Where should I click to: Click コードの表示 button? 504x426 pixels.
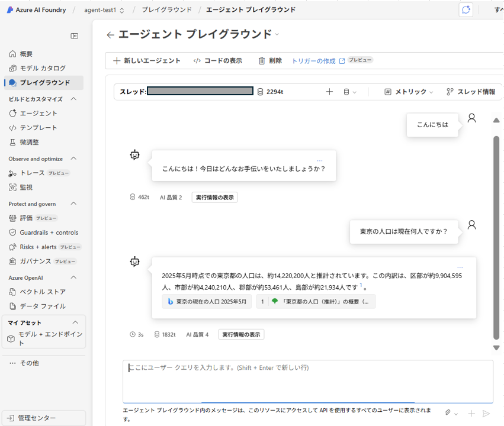(217, 60)
